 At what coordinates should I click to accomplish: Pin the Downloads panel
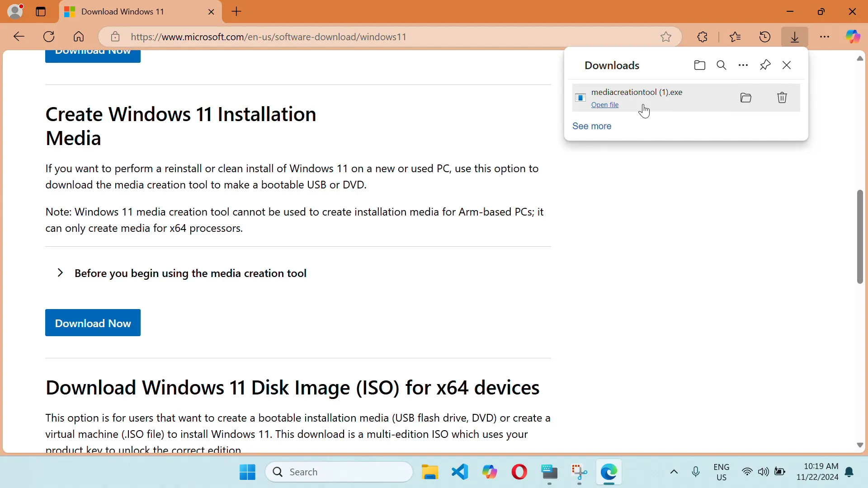click(765, 65)
